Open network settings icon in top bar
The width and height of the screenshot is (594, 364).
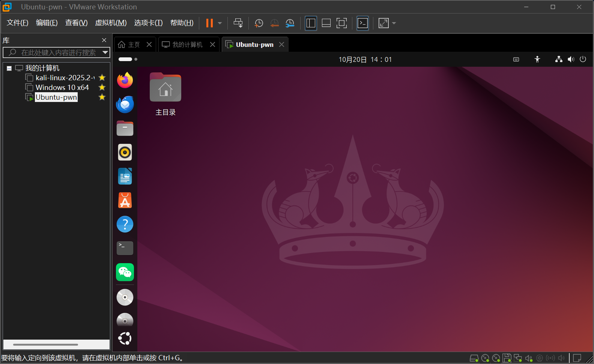tap(559, 59)
